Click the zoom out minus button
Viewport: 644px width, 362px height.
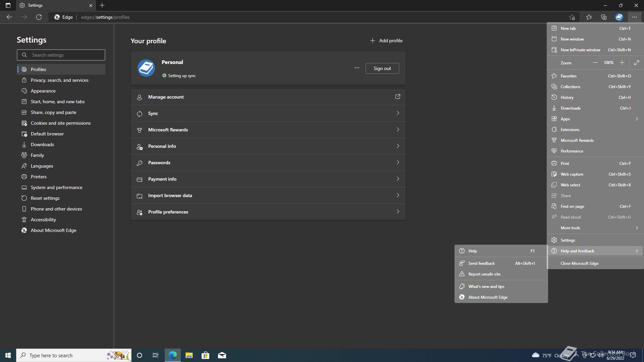coord(595,63)
